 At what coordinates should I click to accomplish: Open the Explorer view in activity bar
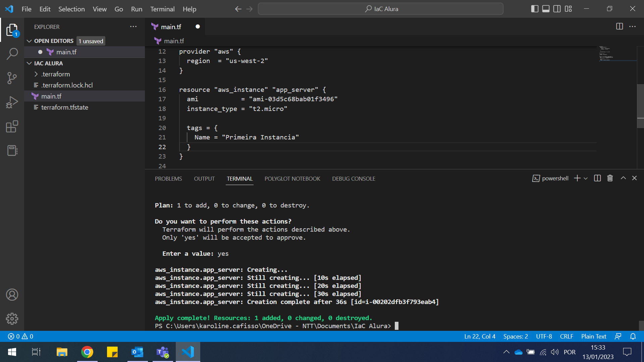[12, 30]
